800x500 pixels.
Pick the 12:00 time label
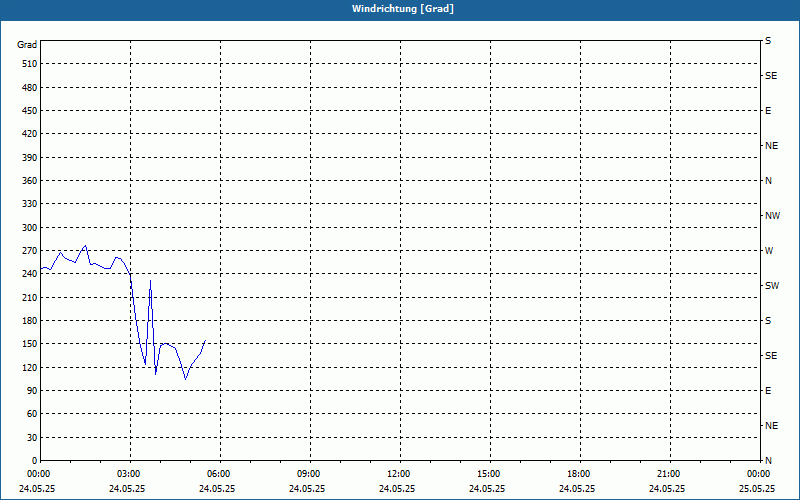tap(398, 474)
